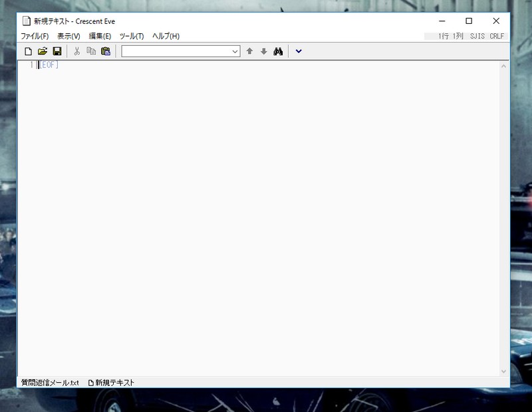The image size is (532, 412).
Task: Switch to the 質問返信メール.txt tab
Action: point(50,383)
